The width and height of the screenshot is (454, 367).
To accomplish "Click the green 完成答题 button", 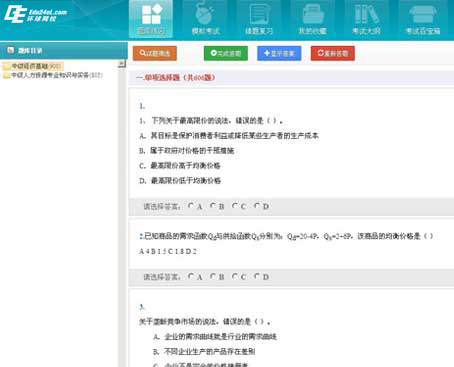I will (x=226, y=53).
